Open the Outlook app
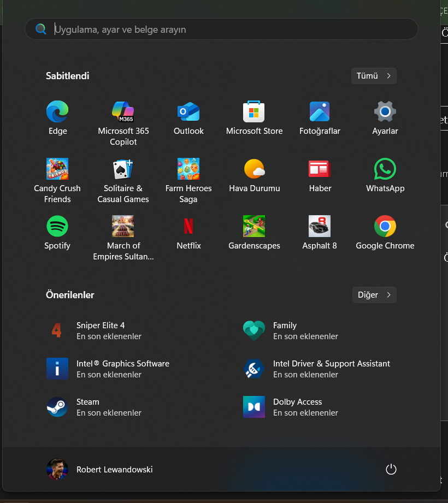 pos(188,117)
